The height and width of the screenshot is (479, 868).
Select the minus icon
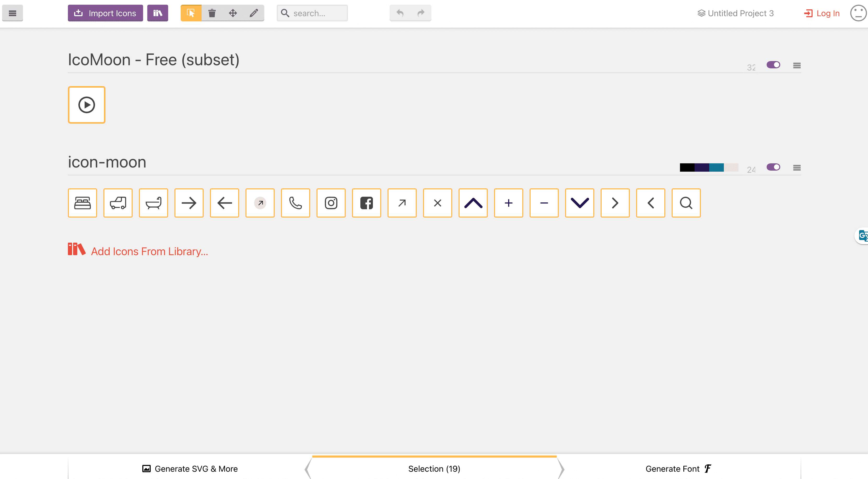click(x=544, y=203)
